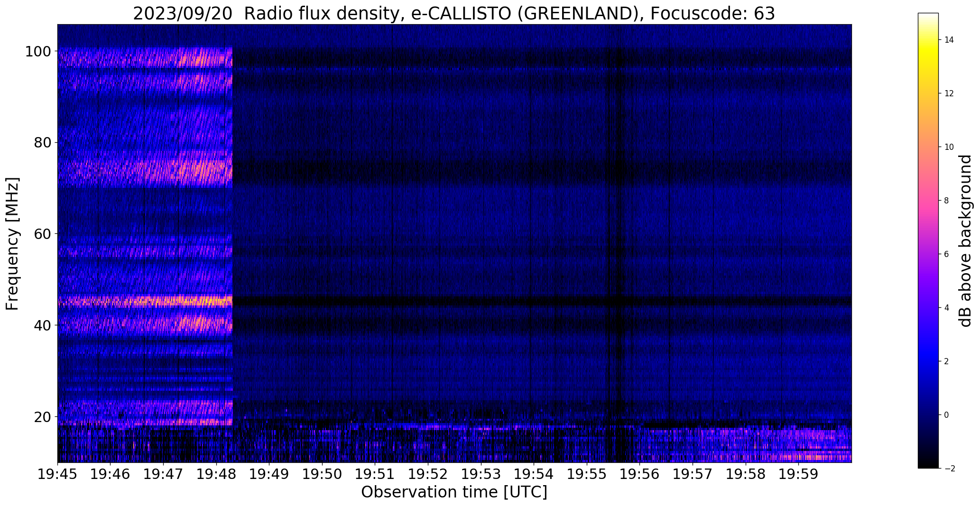
Task: Click the burst emission band near 100 MHz
Action: (x=145, y=58)
